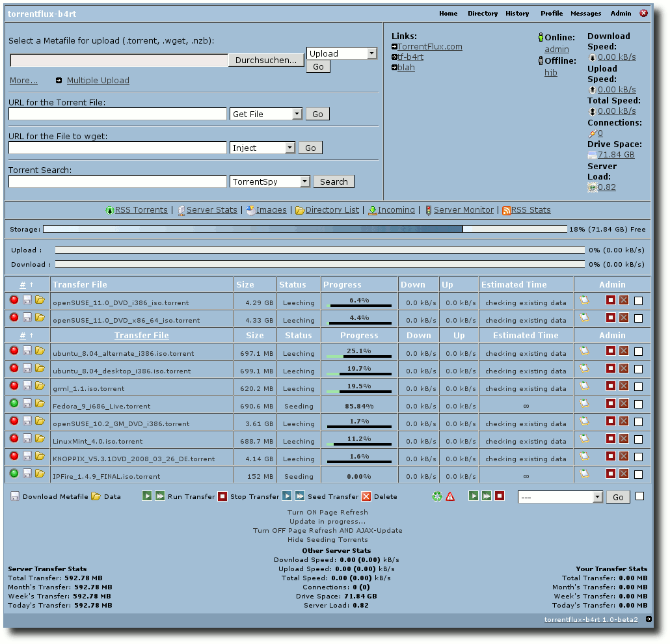Open the TorrentFlux.com link
Viewport: 670px width, 644px height.
(430, 47)
